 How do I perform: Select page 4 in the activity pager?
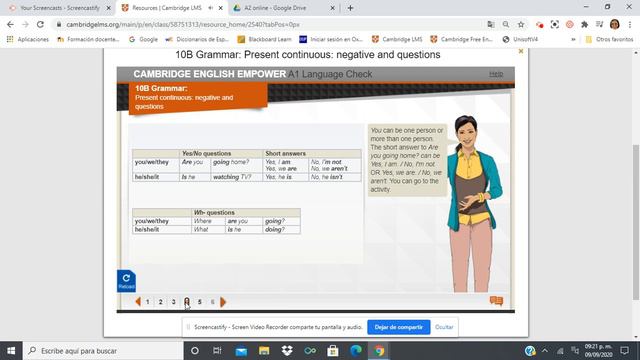187,302
